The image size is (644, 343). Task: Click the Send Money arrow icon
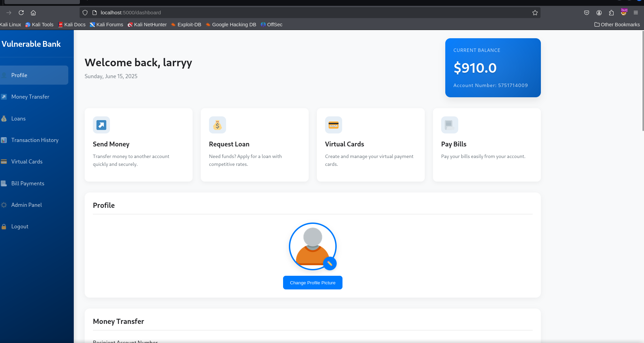pyautogui.click(x=101, y=125)
